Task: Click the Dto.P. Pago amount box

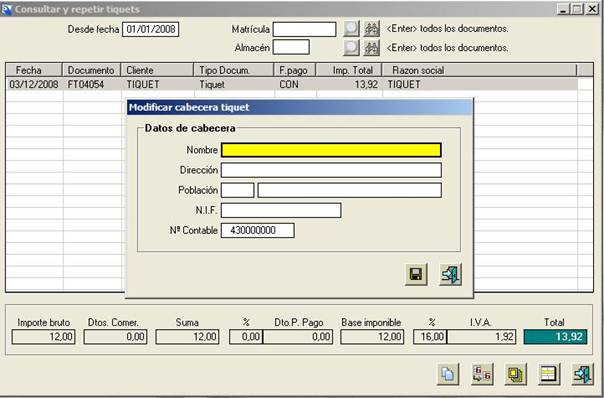Action: 298,337
